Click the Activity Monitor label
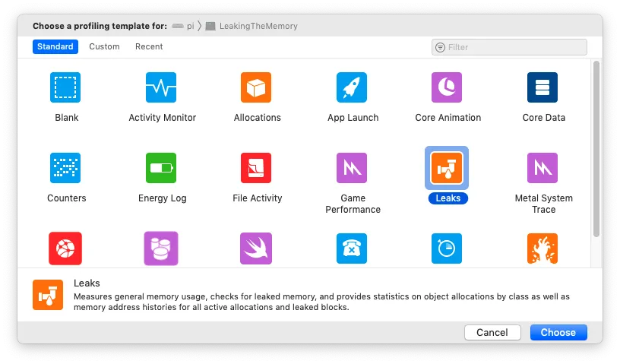The height and width of the screenshot is (364, 620). [x=163, y=118]
